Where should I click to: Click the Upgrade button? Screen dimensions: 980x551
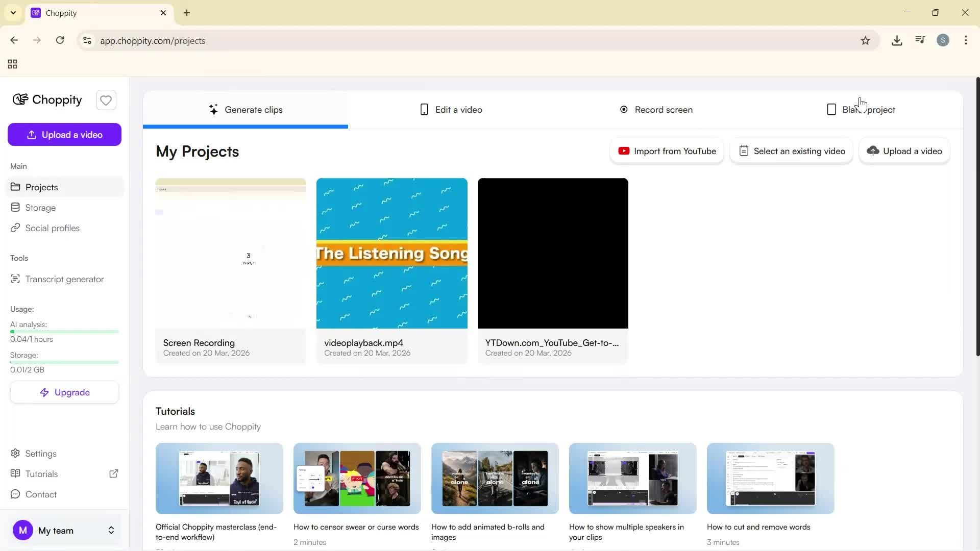tap(64, 392)
